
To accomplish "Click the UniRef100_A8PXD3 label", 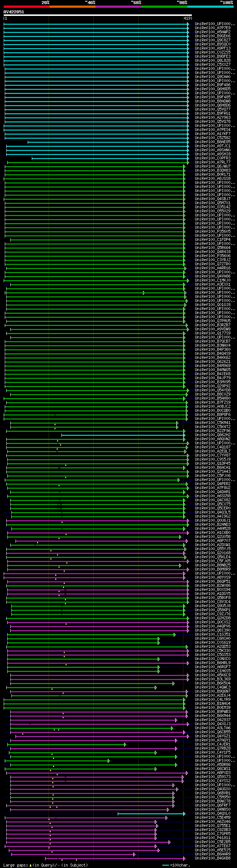I will pos(213,773).
